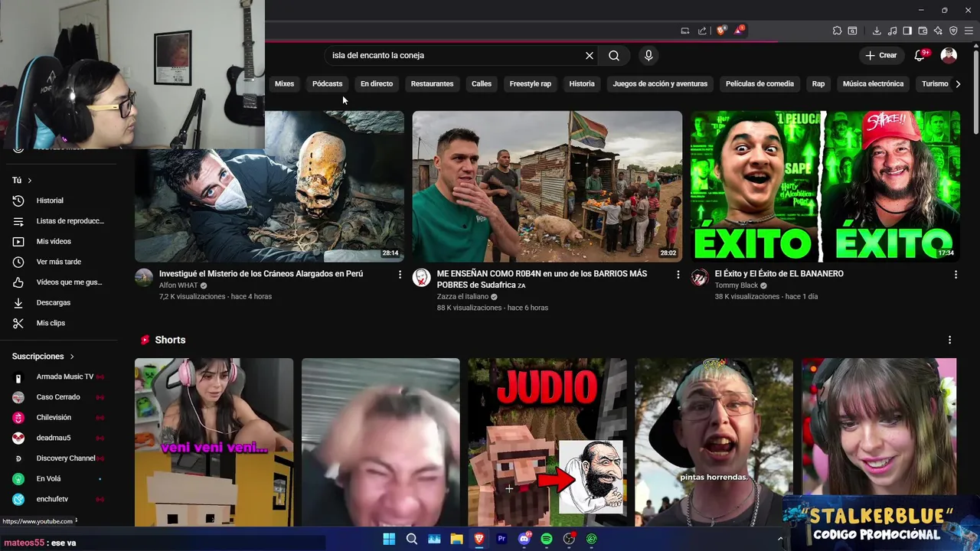Open Discord from the taskbar
The height and width of the screenshot is (551, 980).
[x=524, y=539]
